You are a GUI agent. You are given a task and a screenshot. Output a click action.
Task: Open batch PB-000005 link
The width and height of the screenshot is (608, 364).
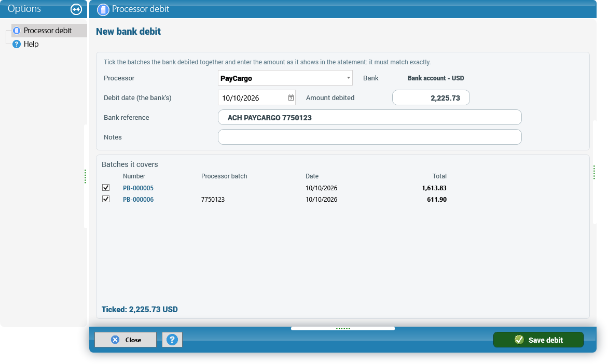click(x=138, y=188)
